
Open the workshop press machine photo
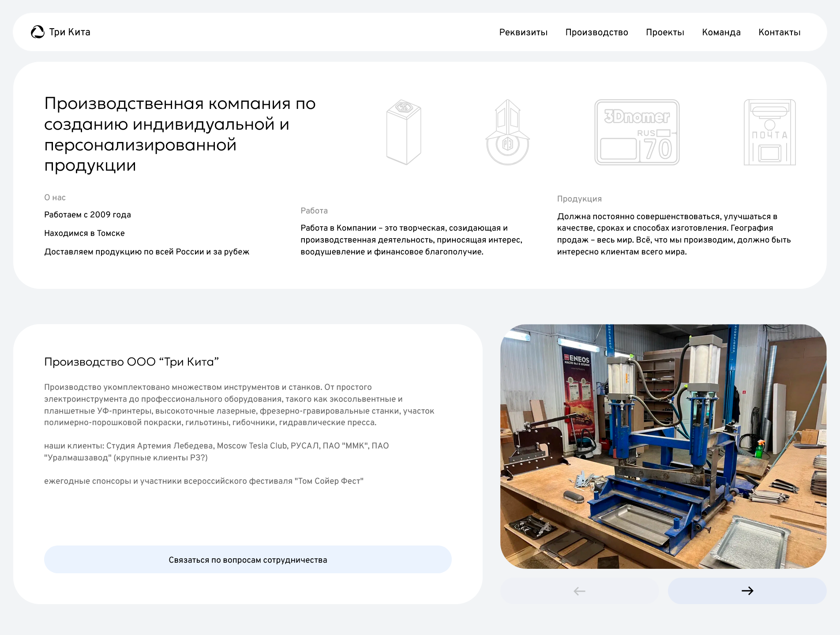(x=664, y=446)
